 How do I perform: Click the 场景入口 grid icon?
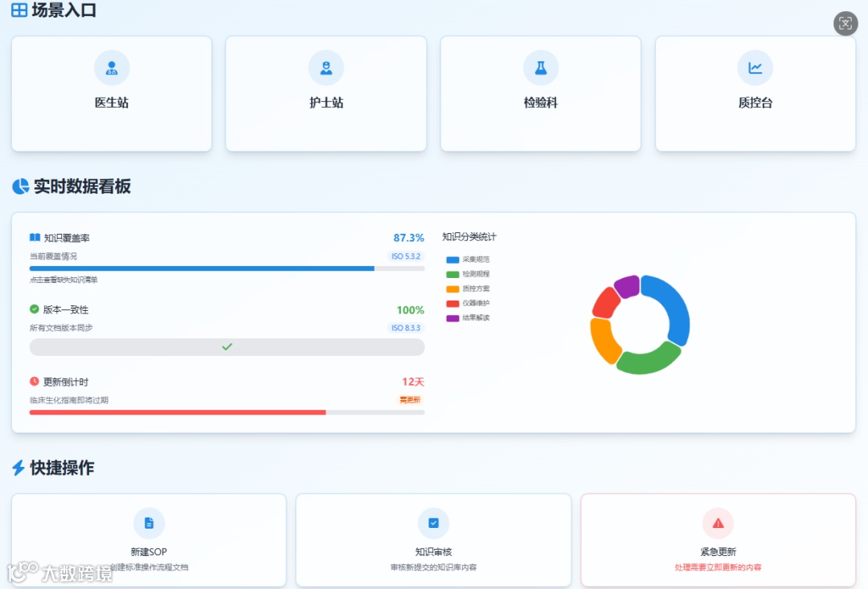click(19, 10)
